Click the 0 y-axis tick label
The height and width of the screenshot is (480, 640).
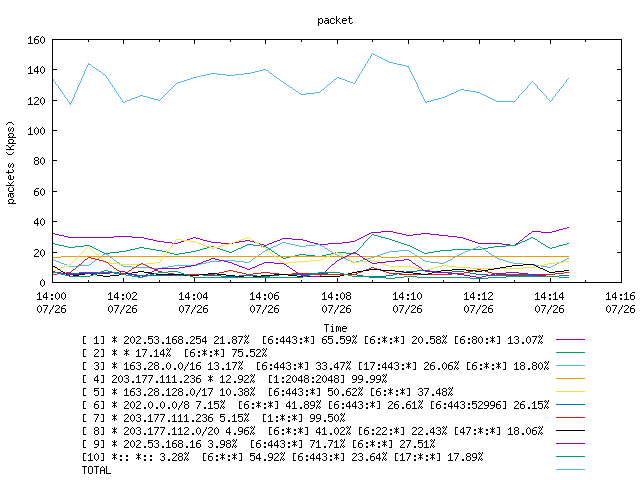[42, 283]
